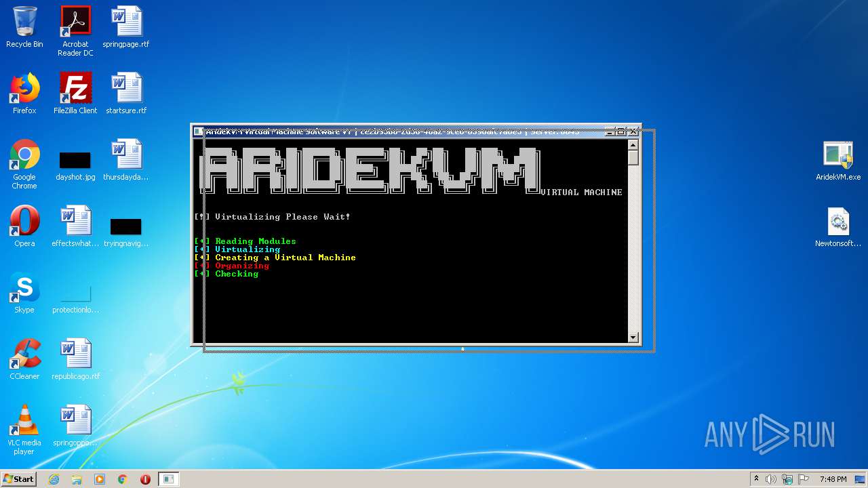Close the AridekVM console window
The width and height of the screenshot is (868, 488).
(633, 131)
